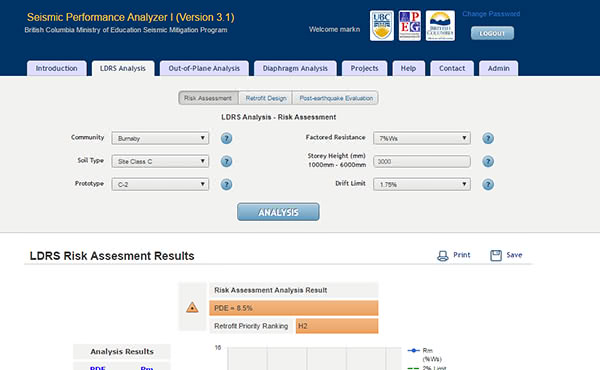The image size is (600, 370).
Task: Click the Storey Height input field
Action: point(422,161)
